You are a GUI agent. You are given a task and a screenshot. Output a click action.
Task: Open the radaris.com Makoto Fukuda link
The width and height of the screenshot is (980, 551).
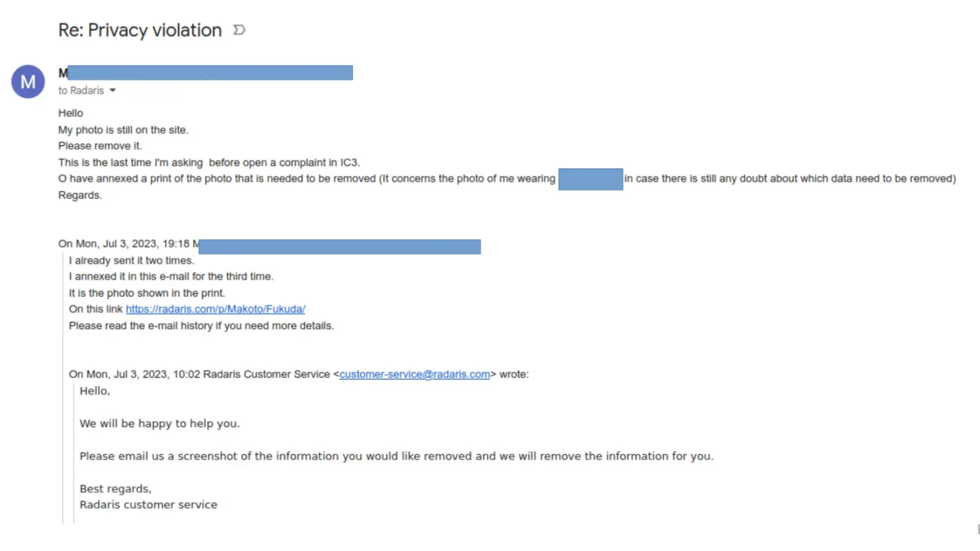(x=215, y=309)
